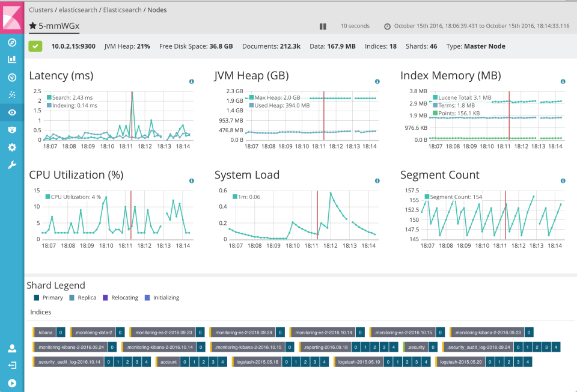Select the Visualize bar-chart icon

[12, 59]
